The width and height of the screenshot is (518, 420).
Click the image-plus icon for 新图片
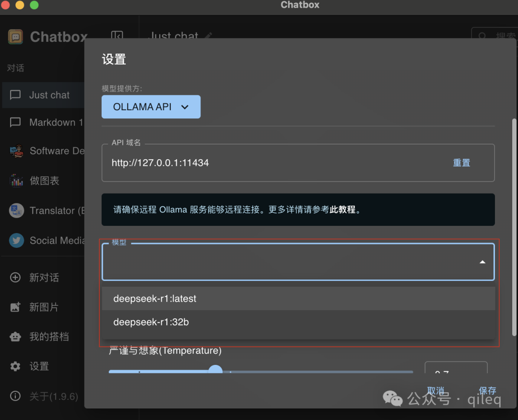(x=15, y=307)
